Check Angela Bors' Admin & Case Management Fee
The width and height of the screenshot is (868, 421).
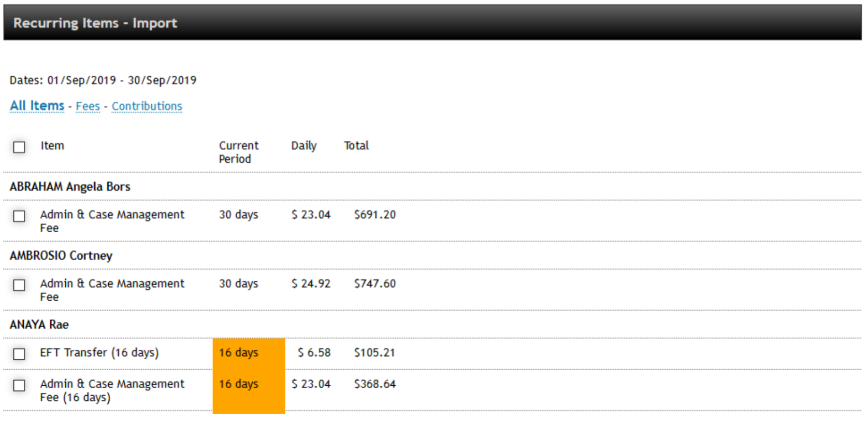pyautogui.click(x=19, y=216)
